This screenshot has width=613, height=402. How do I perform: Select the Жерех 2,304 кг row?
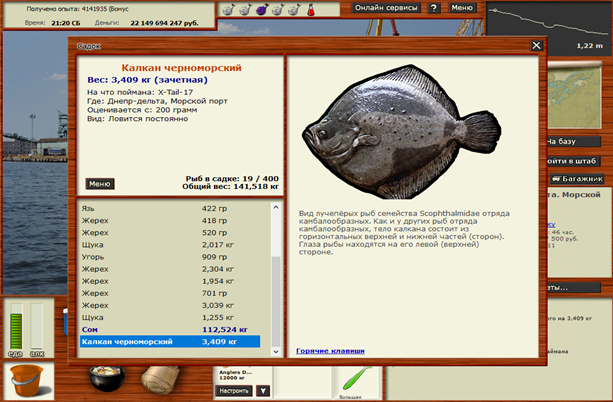pos(170,269)
